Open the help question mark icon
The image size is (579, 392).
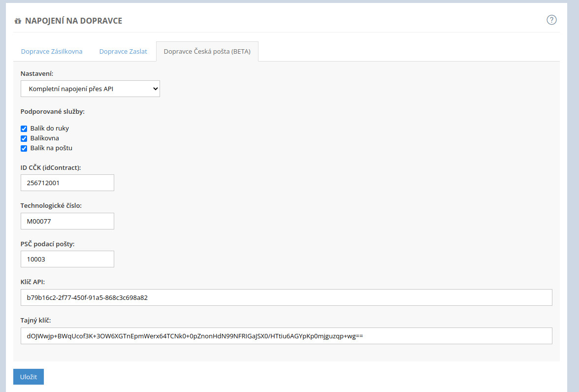[x=551, y=20]
